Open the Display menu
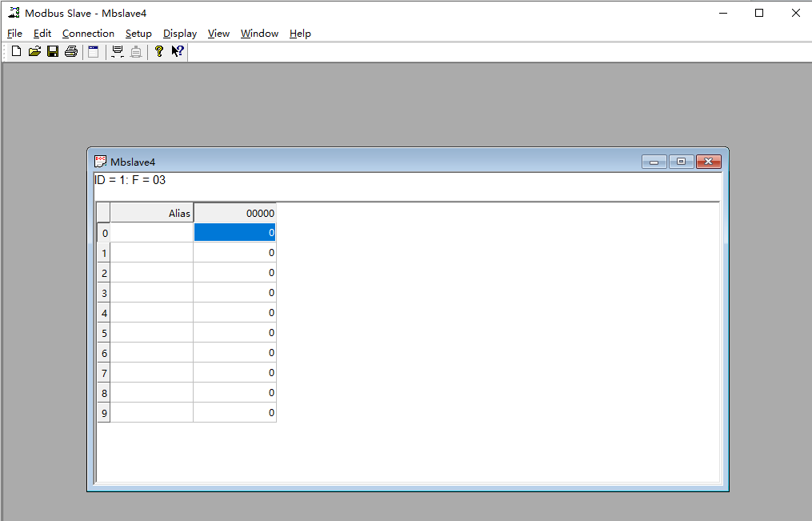Image resolution: width=812 pixels, height=521 pixels. (180, 34)
